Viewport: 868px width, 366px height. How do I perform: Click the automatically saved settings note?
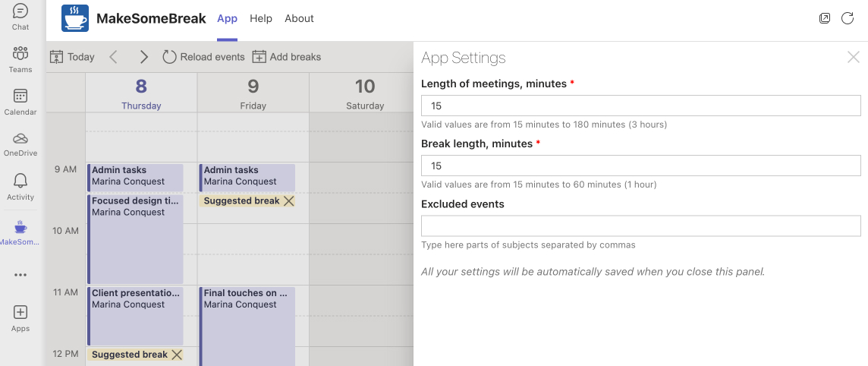tap(593, 272)
